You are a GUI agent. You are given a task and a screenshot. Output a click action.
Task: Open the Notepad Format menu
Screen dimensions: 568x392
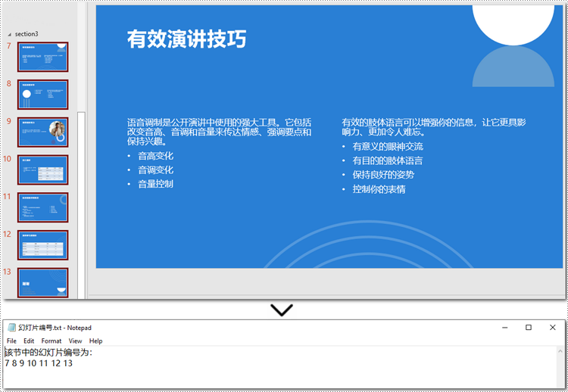51,341
